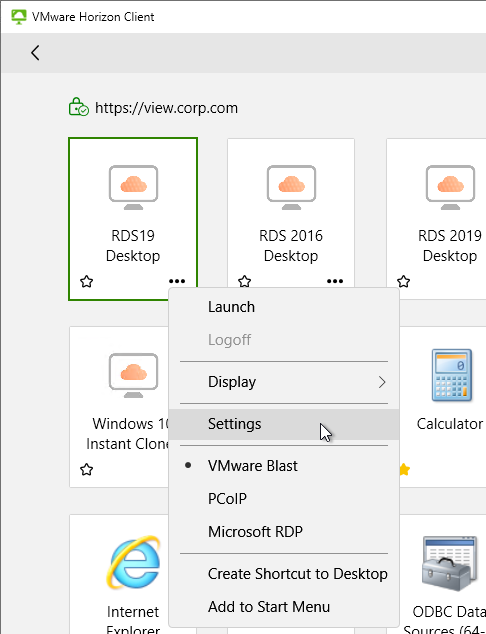
Task: Go back using the left arrow
Action: point(35,53)
